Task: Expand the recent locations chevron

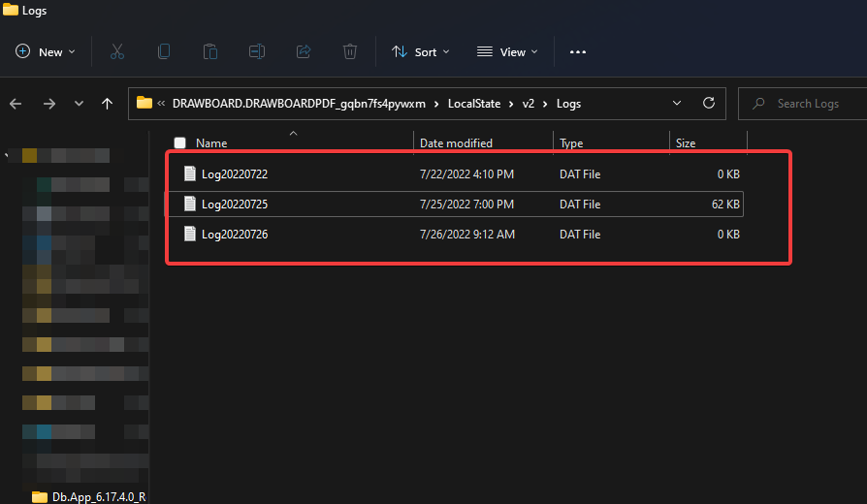Action: tap(80, 104)
